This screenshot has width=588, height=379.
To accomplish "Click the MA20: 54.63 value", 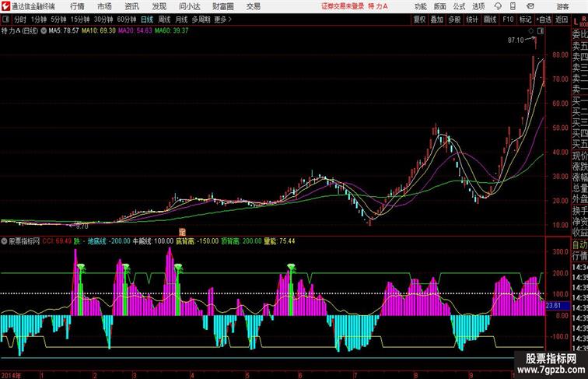I will coord(135,31).
